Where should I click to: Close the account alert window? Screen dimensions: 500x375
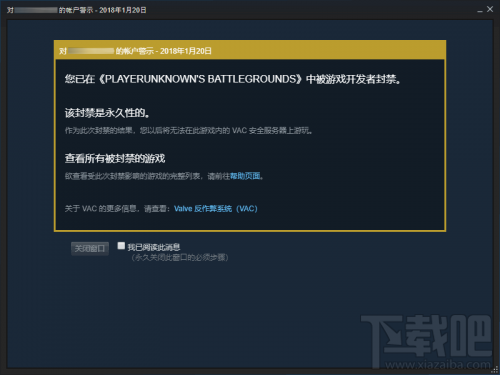pos(490,9)
